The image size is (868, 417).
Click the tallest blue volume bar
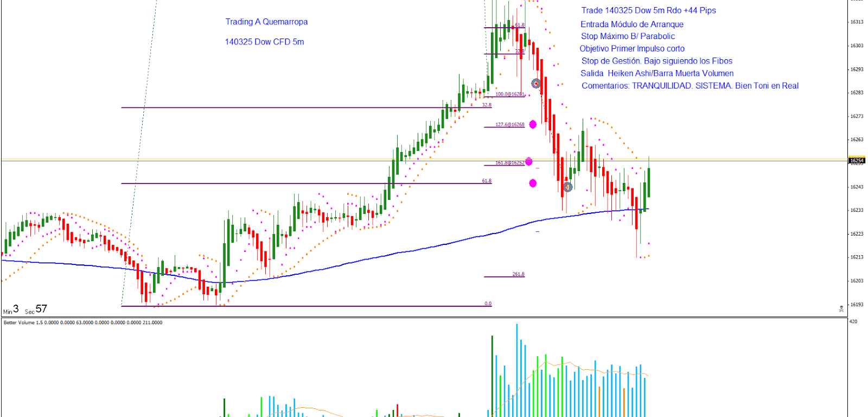(517, 369)
